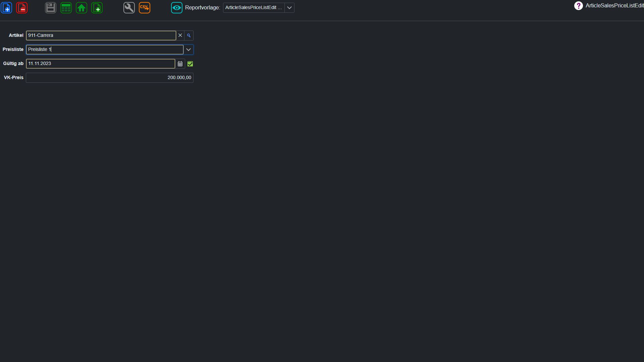
Task: Click the green checkmark today icon
Action: click(x=190, y=64)
